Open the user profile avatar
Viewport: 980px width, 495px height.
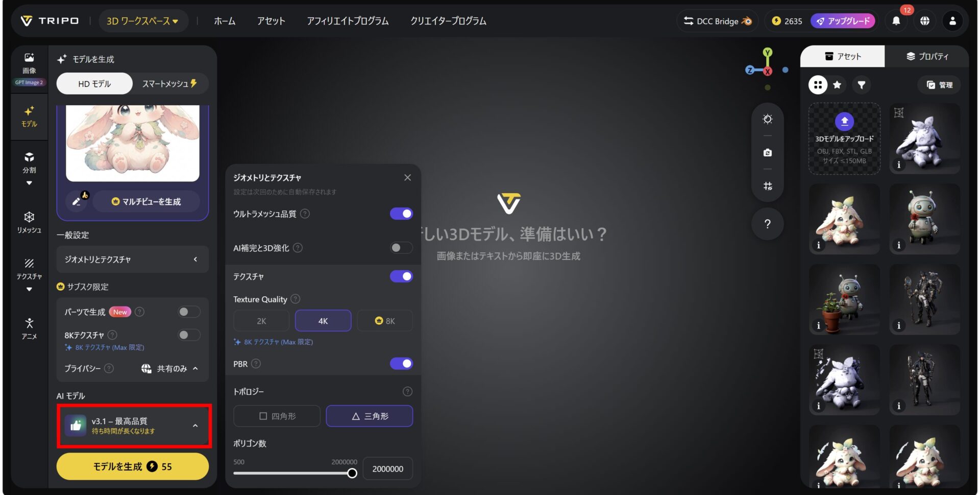952,21
